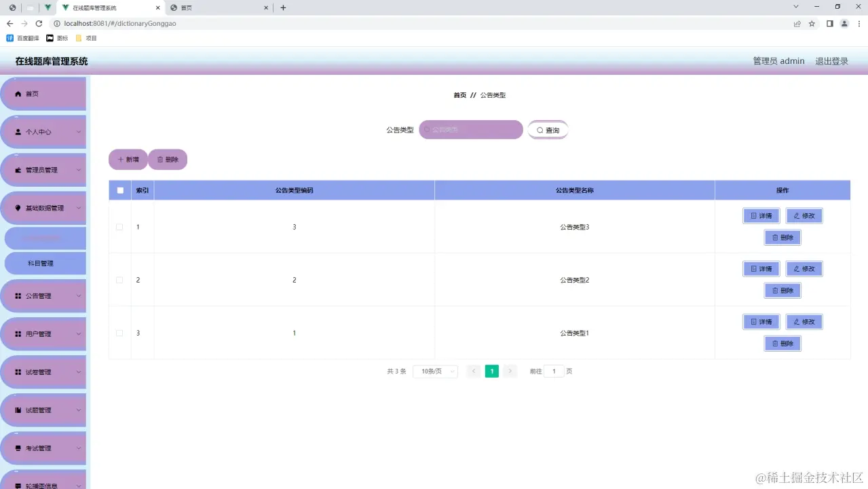
Task: Open the 百度翻译 bookmark
Action: point(23,38)
